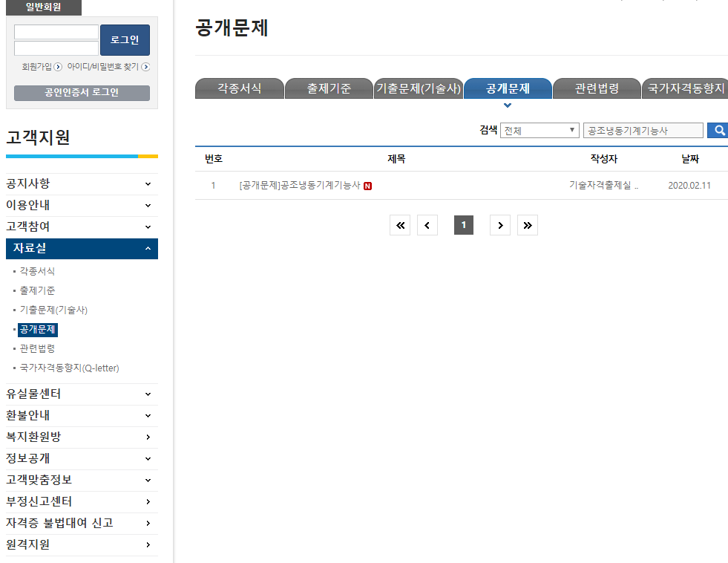
Task: Click the blue search magnifier button
Action: [718, 131]
